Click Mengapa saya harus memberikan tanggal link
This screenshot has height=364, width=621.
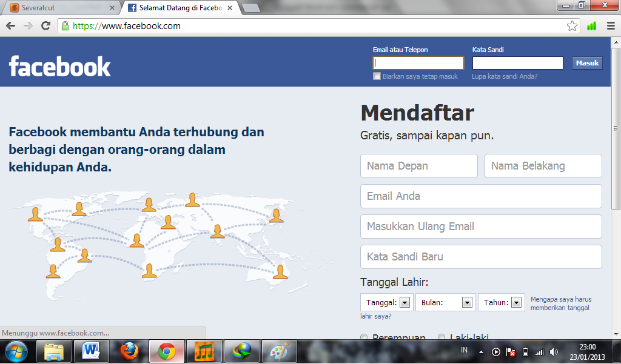point(561,303)
